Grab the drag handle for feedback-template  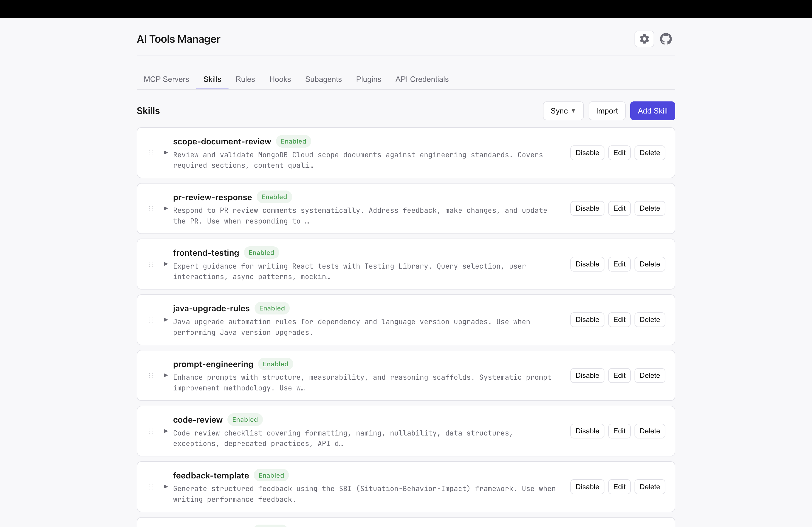point(151,487)
